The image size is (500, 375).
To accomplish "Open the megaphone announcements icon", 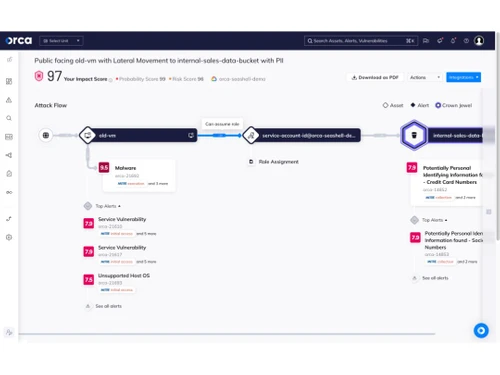I will tap(440, 41).
